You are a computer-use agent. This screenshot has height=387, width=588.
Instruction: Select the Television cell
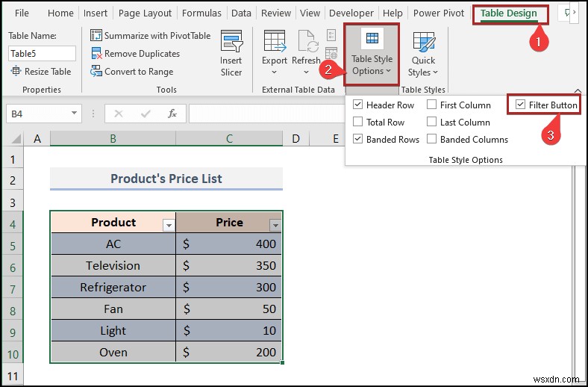(113, 265)
